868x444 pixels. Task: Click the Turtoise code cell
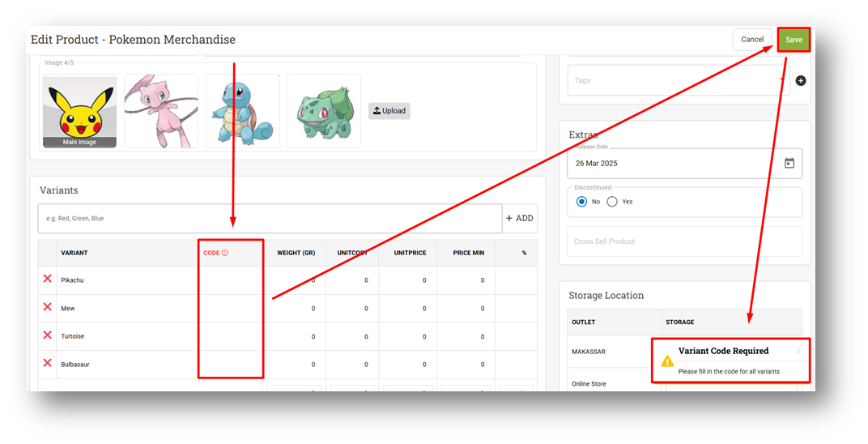231,336
